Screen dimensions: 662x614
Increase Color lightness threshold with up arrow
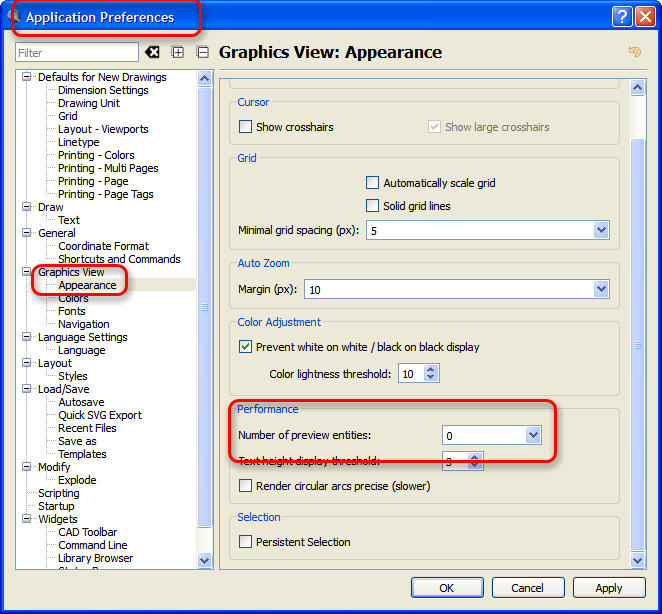(431, 369)
